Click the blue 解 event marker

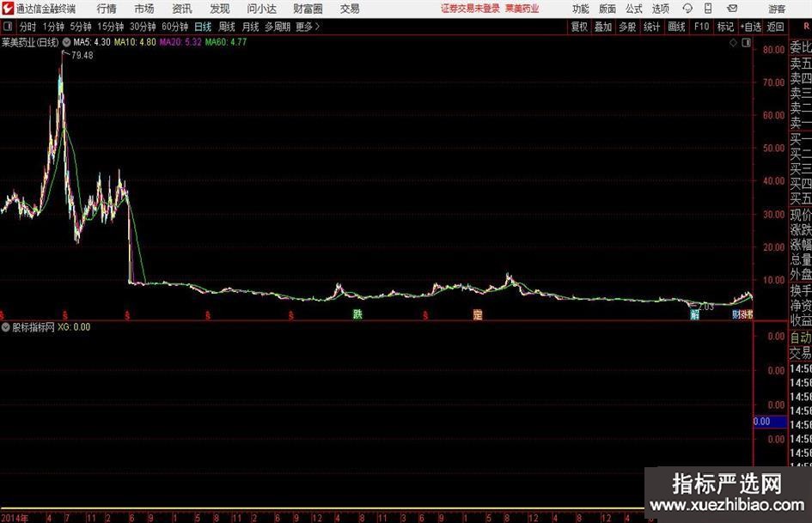[695, 314]
